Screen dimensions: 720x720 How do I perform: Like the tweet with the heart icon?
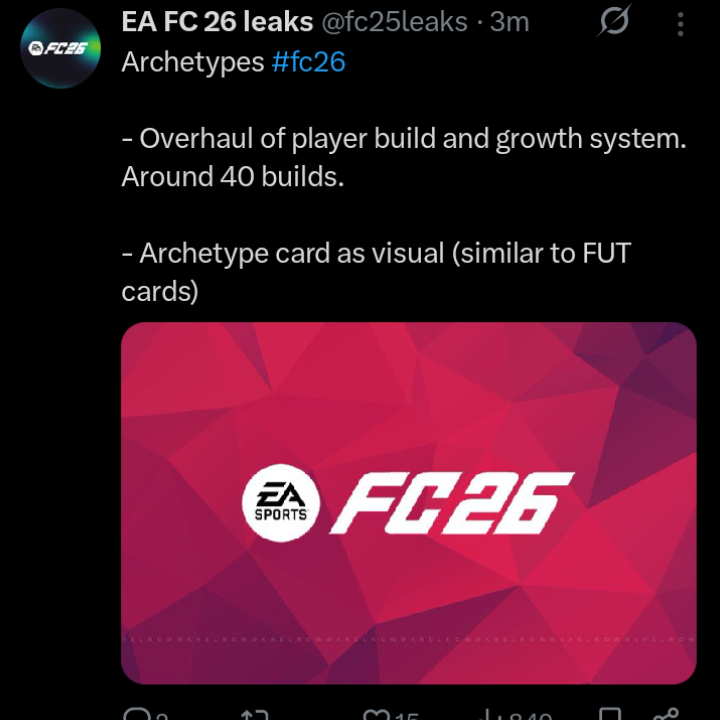(376, 714)
